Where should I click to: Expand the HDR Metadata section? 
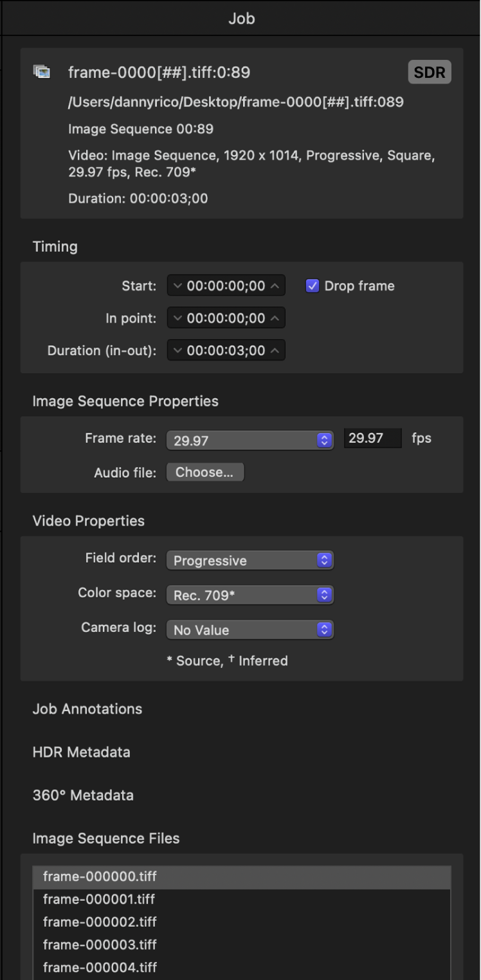(81, 752)
